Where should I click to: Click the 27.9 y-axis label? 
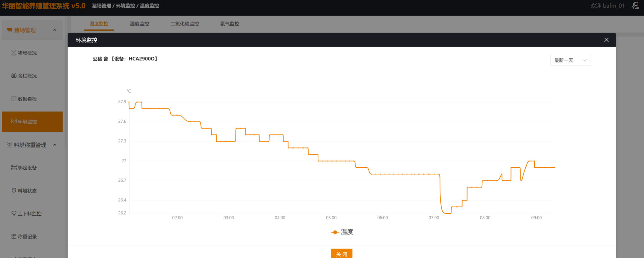pyautogui.click(x=122, y=101)
